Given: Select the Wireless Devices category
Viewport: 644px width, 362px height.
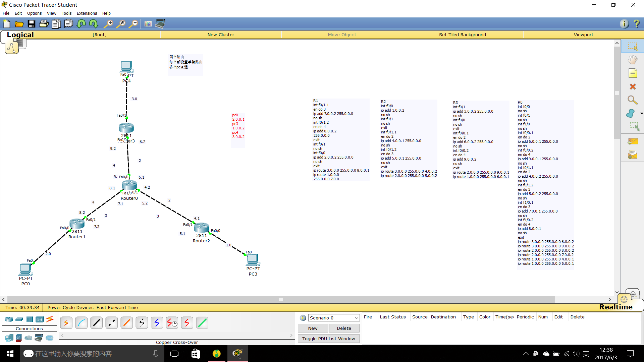Looking at the screenshot, I should 40,319.
